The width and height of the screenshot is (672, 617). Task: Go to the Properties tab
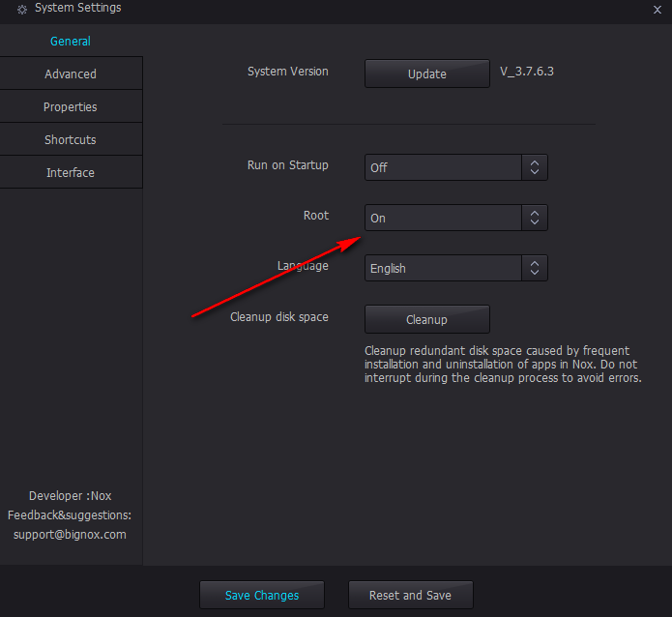(x=71, y=106)
